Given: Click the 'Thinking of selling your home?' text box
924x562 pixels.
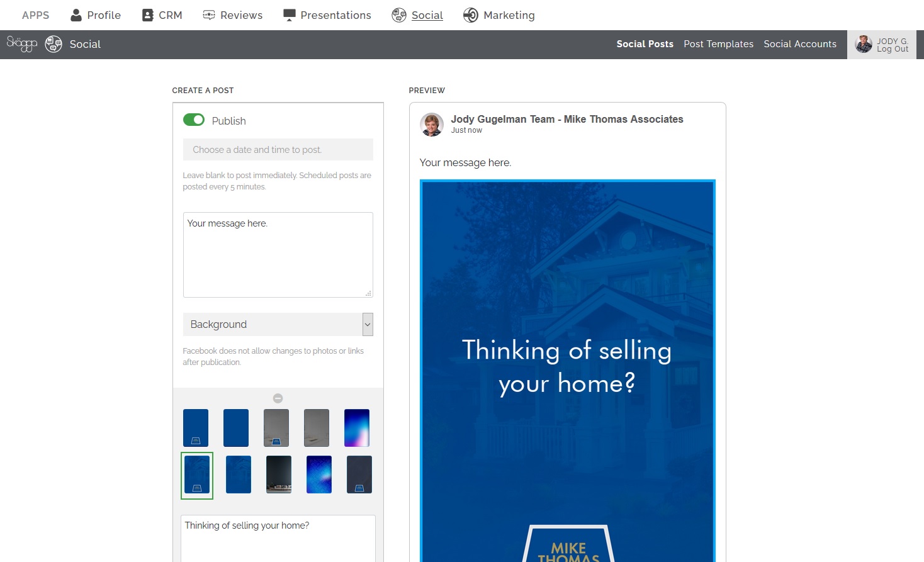Looking at the screenshot, I should tap(278, 538).
